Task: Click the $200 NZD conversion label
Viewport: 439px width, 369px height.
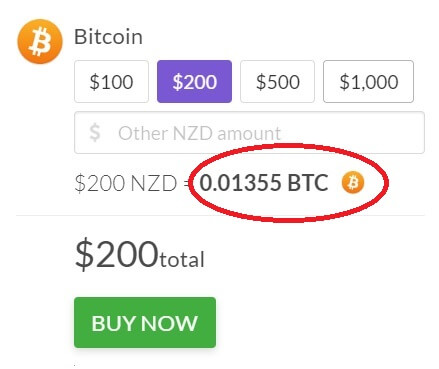Action: (126, 183)
